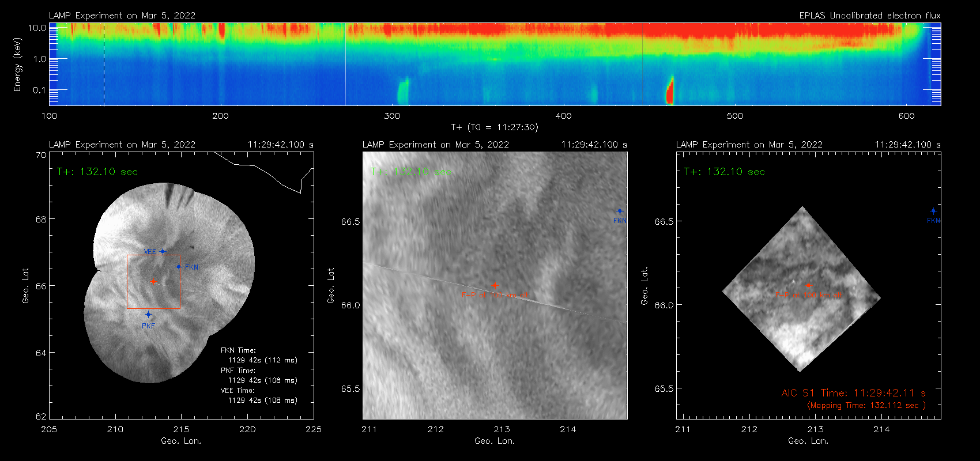
Task: Click the red zoom rectangle on all-sky map
Action: click(x=153, y=282)
